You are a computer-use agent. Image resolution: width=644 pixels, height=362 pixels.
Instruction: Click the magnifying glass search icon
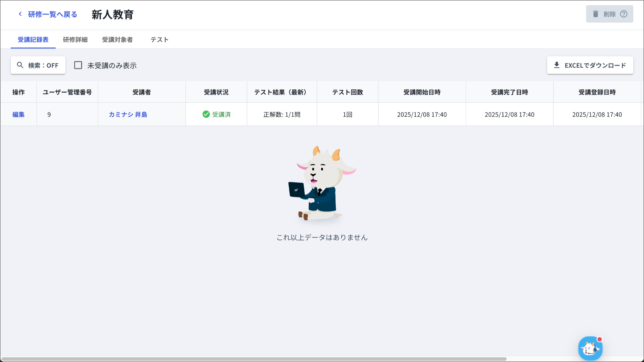(20, 65)
